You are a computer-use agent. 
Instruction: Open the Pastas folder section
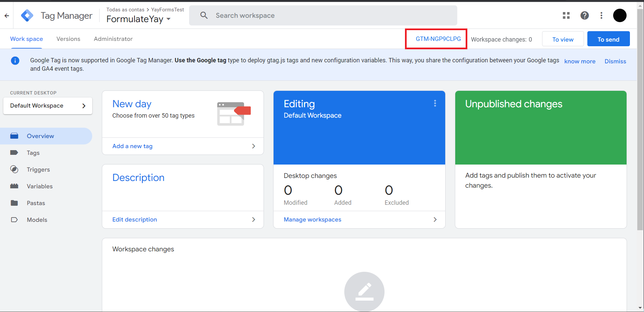coord(36,203)
